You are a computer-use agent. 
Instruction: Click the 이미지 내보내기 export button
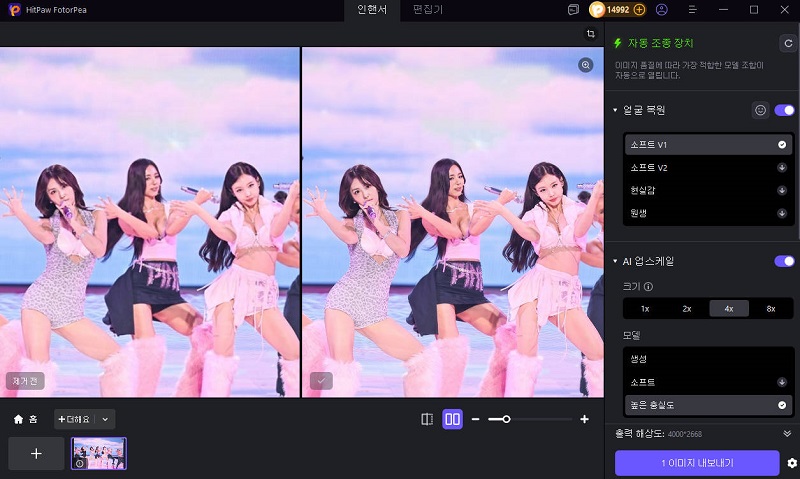(x=697, y=463)
